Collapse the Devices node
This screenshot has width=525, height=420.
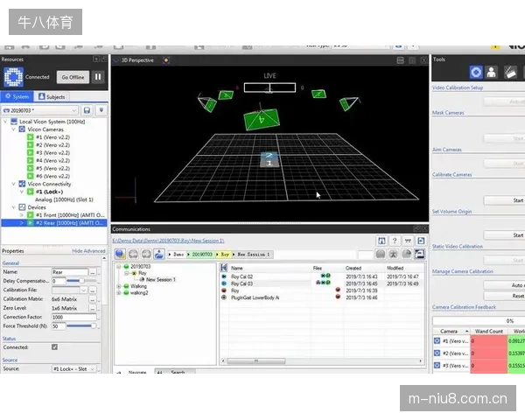click(13, 207)
